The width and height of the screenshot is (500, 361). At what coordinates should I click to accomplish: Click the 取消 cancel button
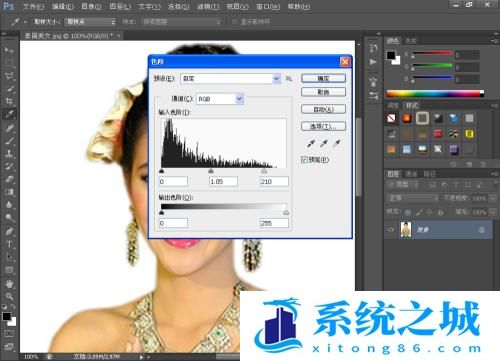click(x=323, y=92)
